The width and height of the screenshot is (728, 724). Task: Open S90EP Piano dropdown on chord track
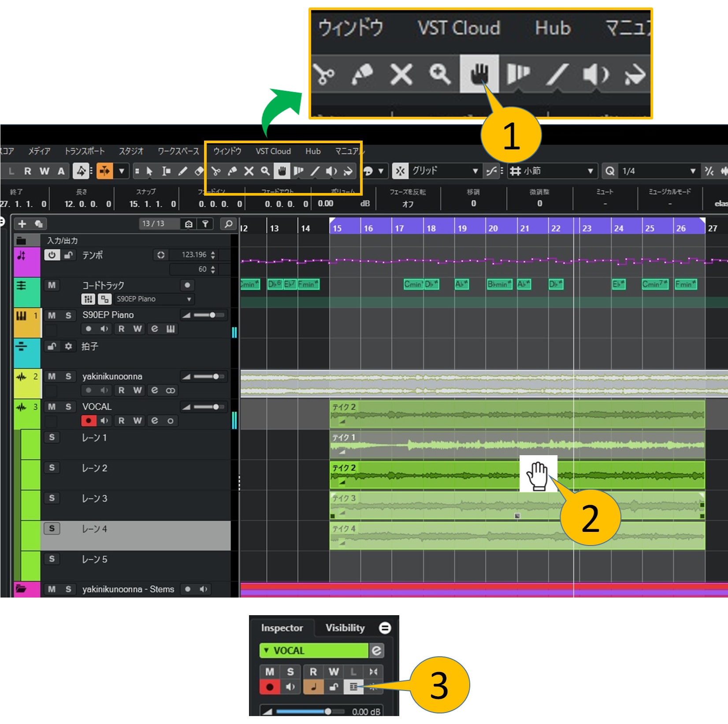click(x=189, y=299)
